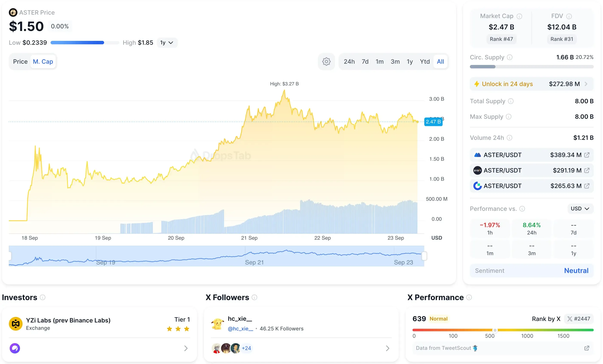
Task: Expand the YZi Labs investor card arrow
Action: [x=186, y=348]
